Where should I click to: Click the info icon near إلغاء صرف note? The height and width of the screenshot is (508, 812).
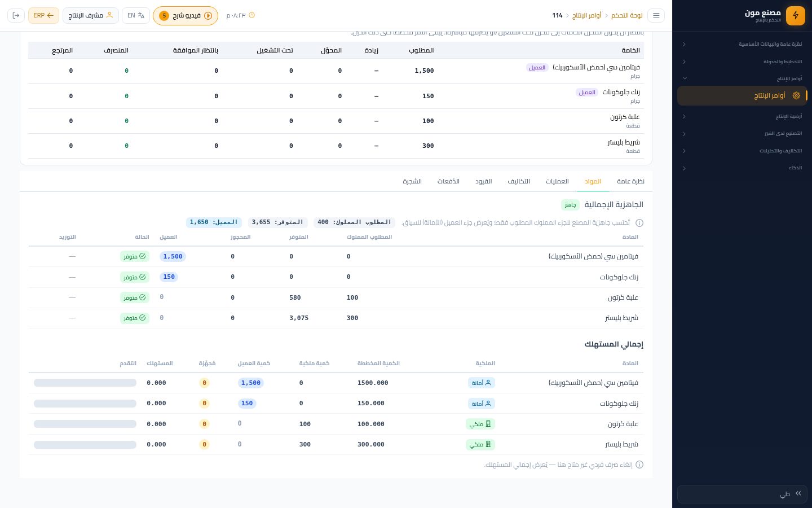639,465
